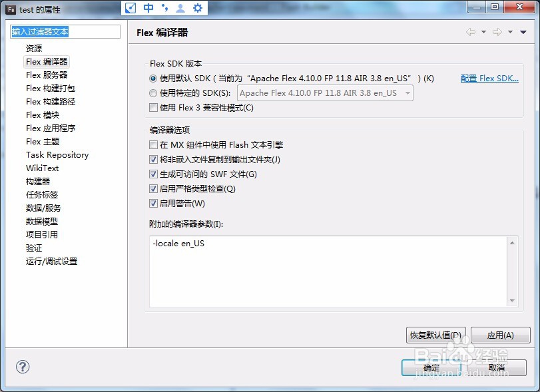This screenshot has height=392, width=540.
Task: Toggle generate accessible SWF file checkbox
Action: coord(153,174)
